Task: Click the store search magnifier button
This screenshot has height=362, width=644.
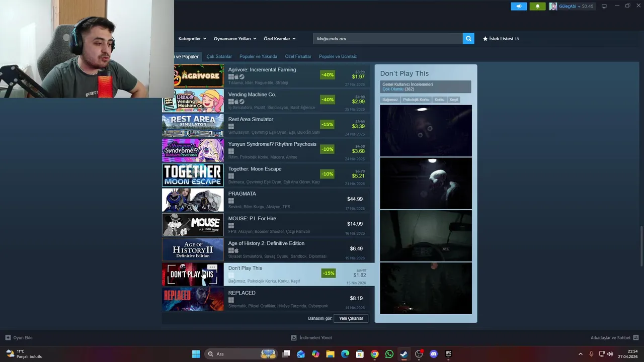Action: coord(468,39)
